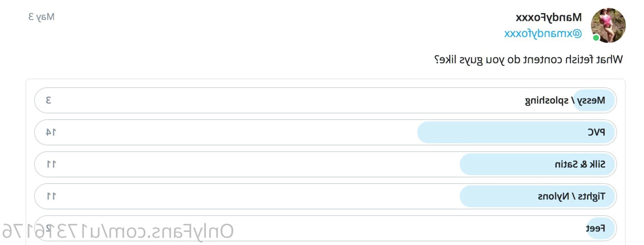This screenshot has height=245, width=644.
Task: Click the 9 vote count on Feet row
Action: [49, 228]
